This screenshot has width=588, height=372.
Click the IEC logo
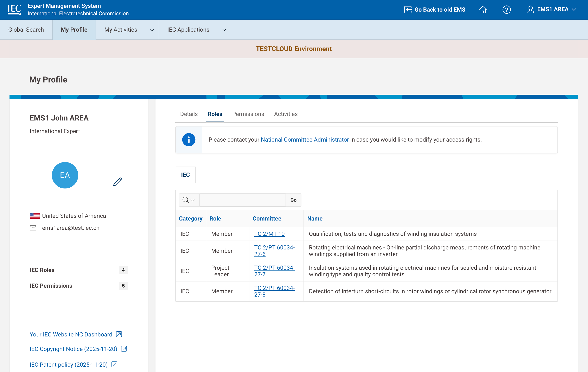(x=14, y=10)
